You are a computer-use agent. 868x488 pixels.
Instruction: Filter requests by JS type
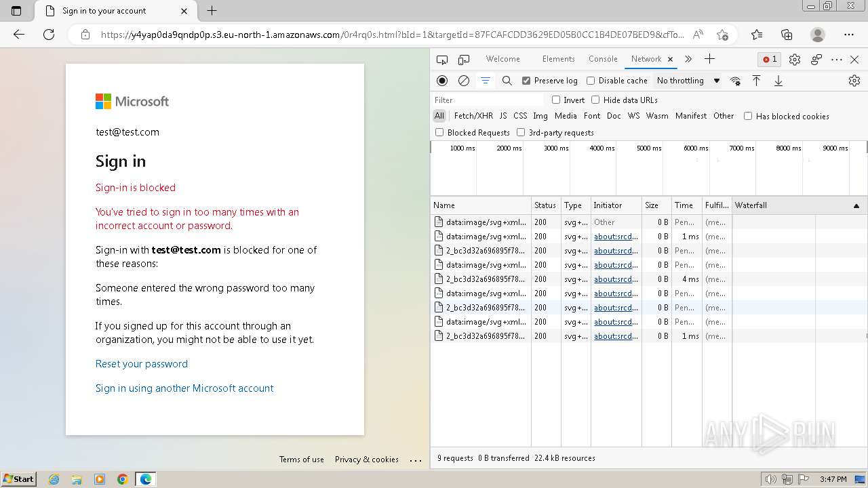coord(503,116)
